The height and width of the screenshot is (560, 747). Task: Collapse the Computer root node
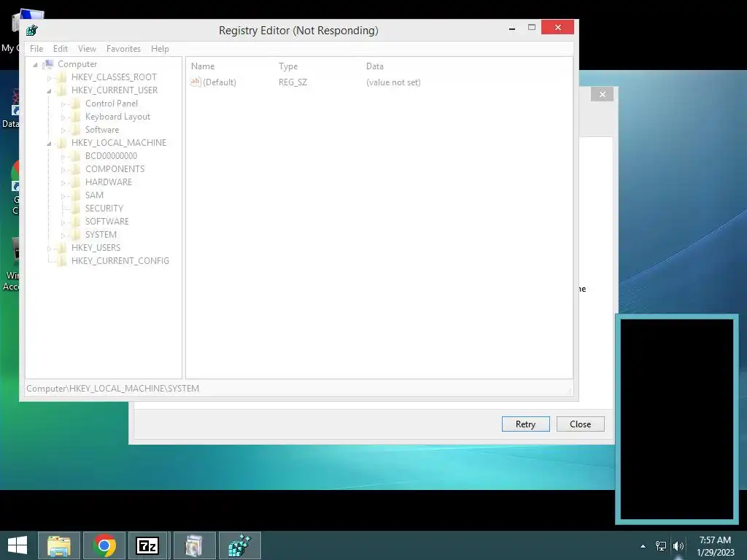pos(35,65)
